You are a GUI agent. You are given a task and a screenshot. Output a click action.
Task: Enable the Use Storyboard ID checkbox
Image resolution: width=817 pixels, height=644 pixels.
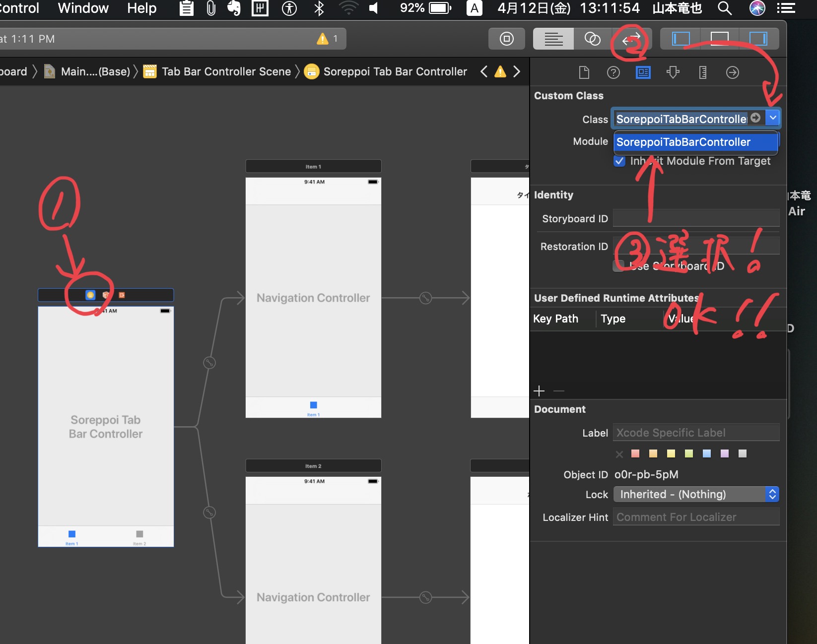618,266
